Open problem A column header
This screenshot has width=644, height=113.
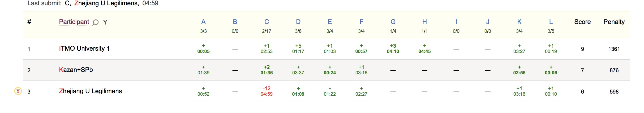pyautogui.click(x=203, y=22)
